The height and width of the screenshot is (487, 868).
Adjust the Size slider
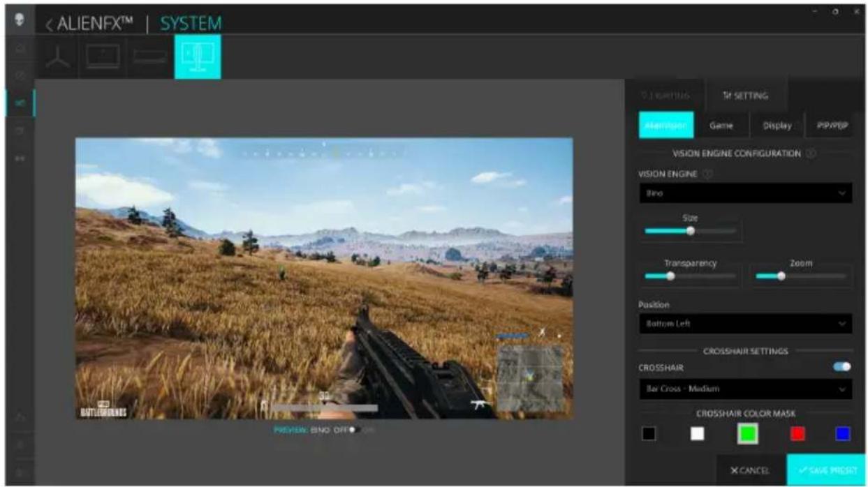690,231
